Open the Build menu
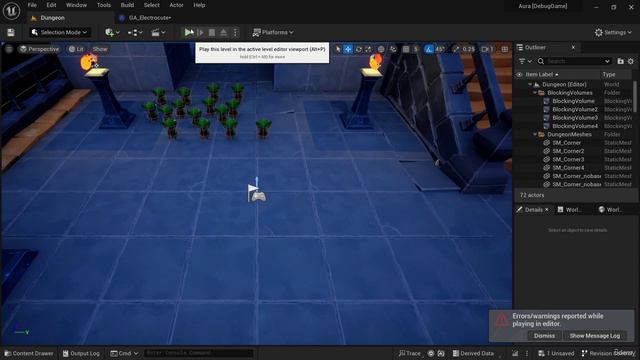This screenshot has height=360, width=640. pyautogui.click(x=127, y=5)
